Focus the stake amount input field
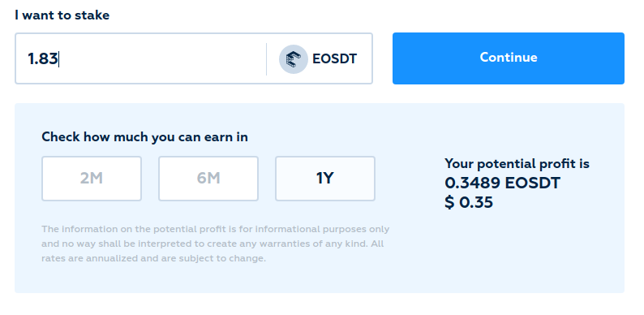 [194, 58]
